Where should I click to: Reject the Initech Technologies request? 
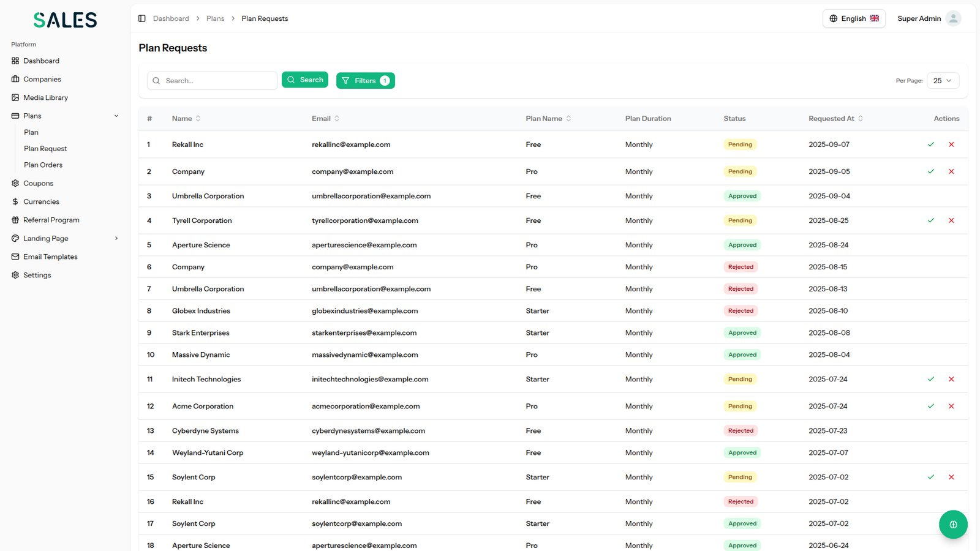(x=951, y=380)
